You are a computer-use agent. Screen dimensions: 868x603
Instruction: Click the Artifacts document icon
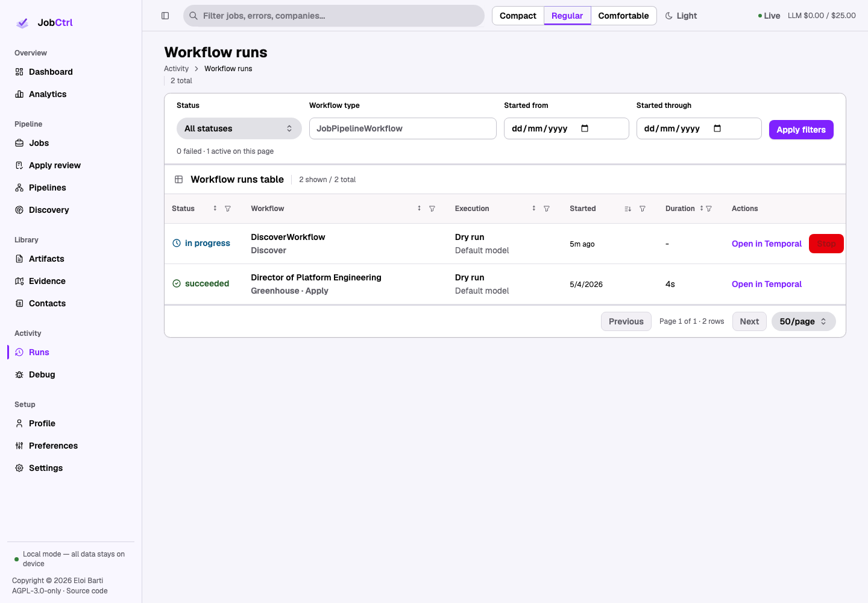pos(19,259)
